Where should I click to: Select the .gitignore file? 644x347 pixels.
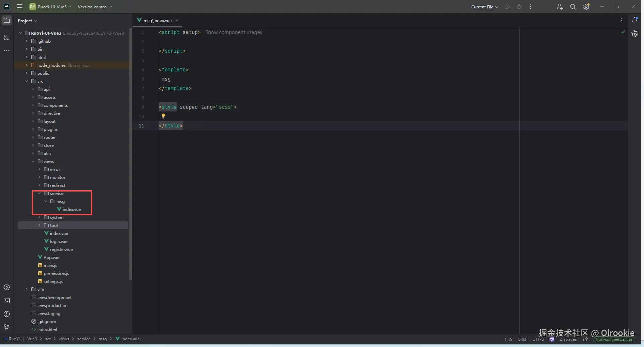[47, 321]
